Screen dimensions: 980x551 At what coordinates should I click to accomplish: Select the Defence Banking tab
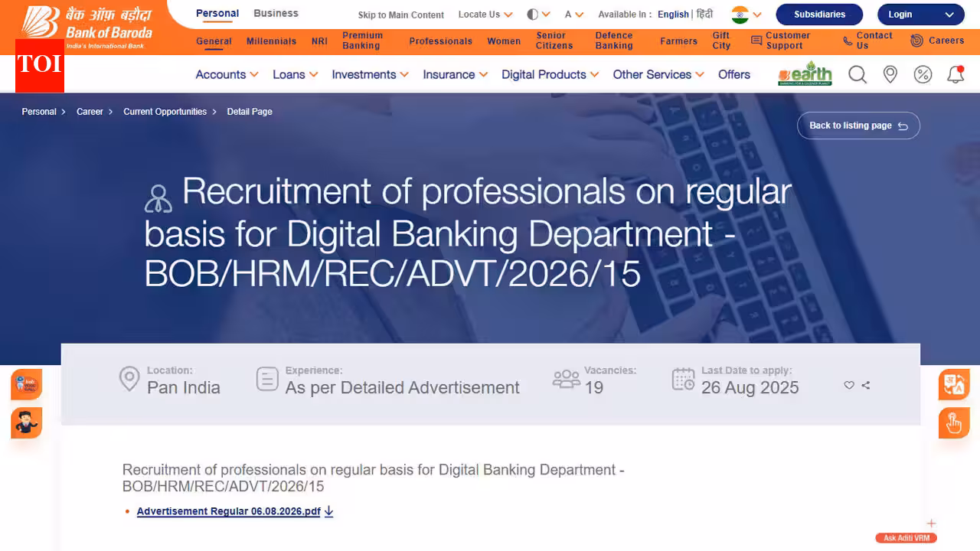614,41
